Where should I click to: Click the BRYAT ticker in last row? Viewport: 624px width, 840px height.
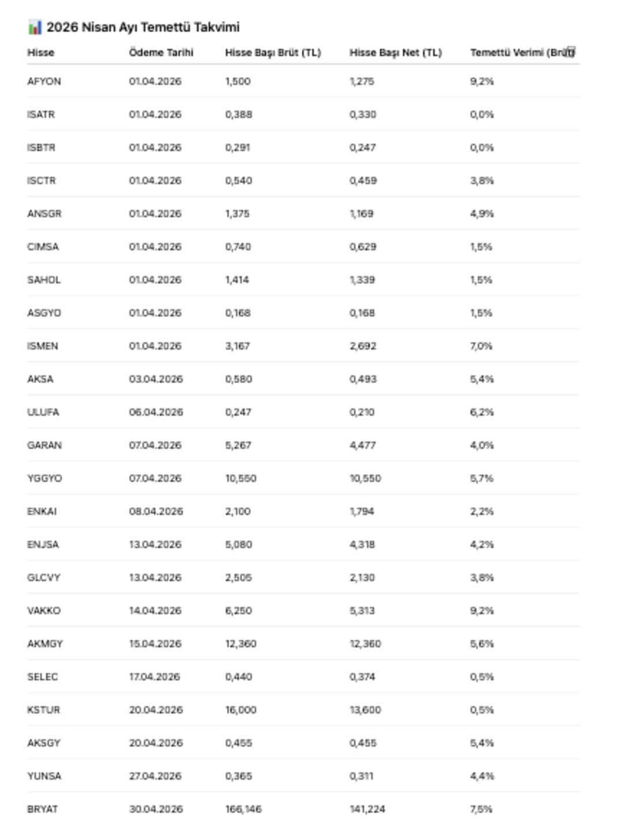coord(42,809)
